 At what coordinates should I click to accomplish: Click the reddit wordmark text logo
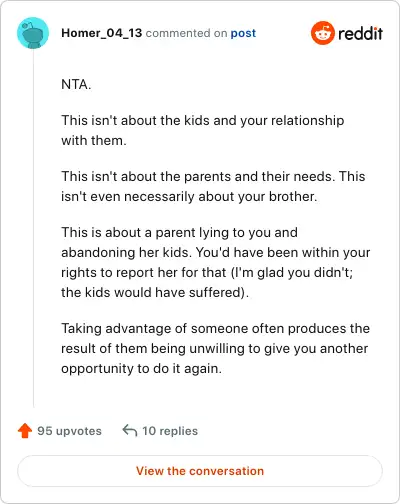(x=360, y=34)
